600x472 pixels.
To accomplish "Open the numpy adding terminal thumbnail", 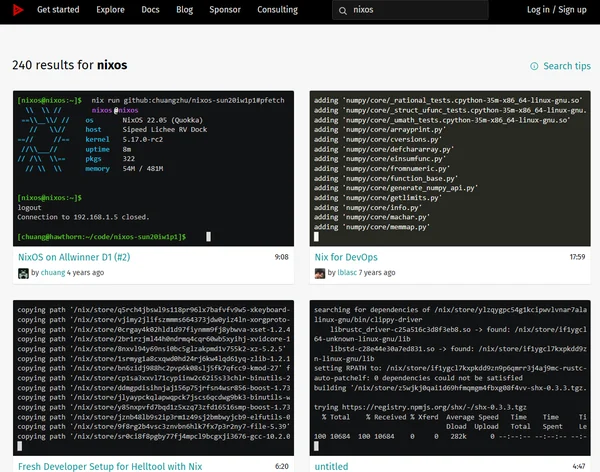I will (x=450, y=168).
